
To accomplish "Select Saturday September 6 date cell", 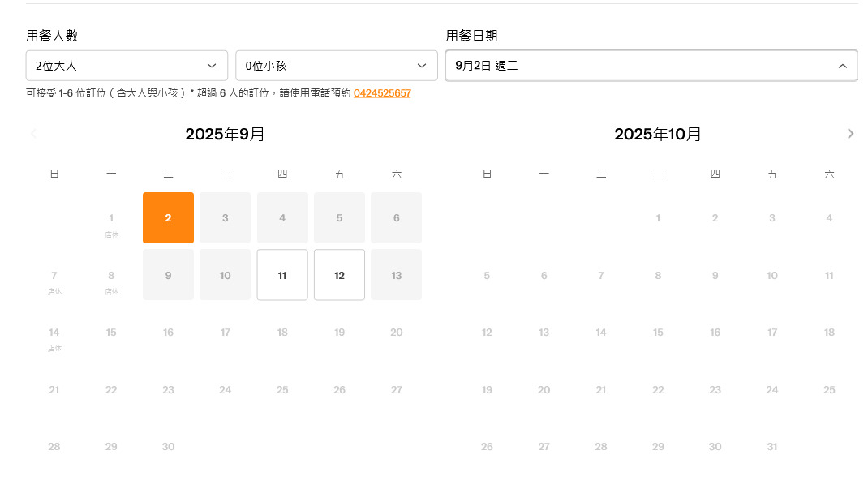I will point(396,217).
